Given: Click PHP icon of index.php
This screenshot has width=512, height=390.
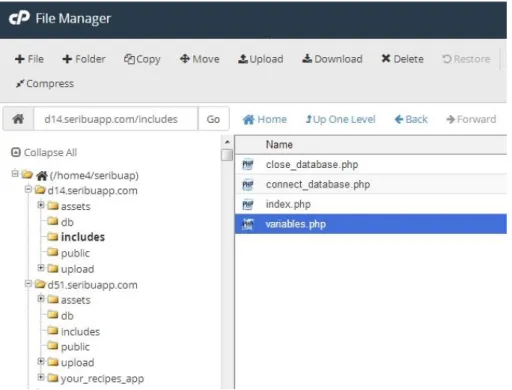Looking at the screenshot, I should click(248, 204).
